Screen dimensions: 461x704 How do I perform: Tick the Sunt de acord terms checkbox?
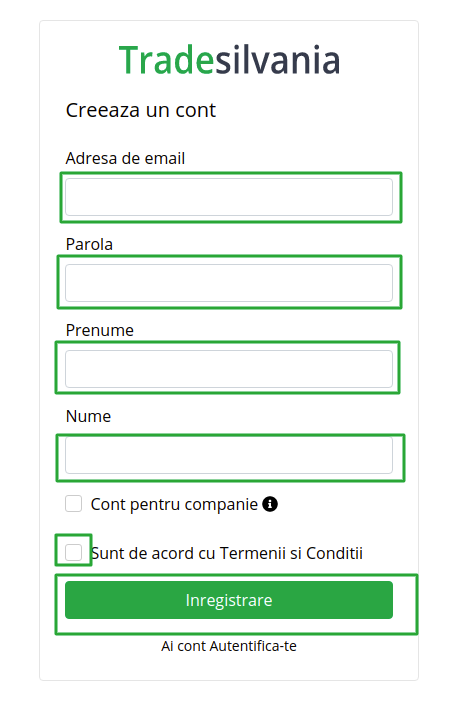click(x=74, y=552)
